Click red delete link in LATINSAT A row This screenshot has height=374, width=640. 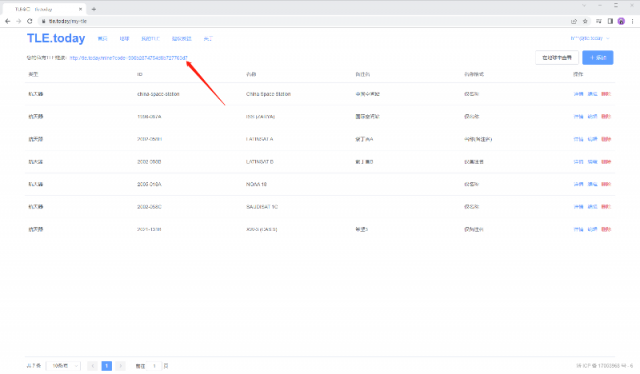coord(606,139)
